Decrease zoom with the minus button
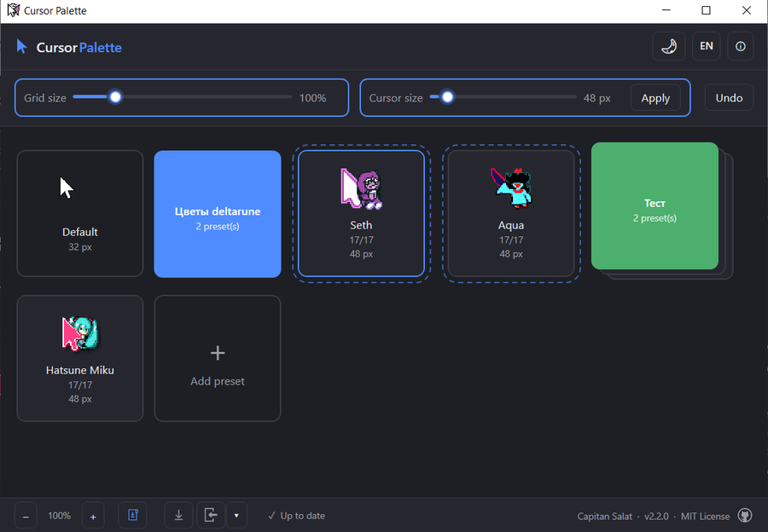Screen dimensions: 768x532 point(26,516)
